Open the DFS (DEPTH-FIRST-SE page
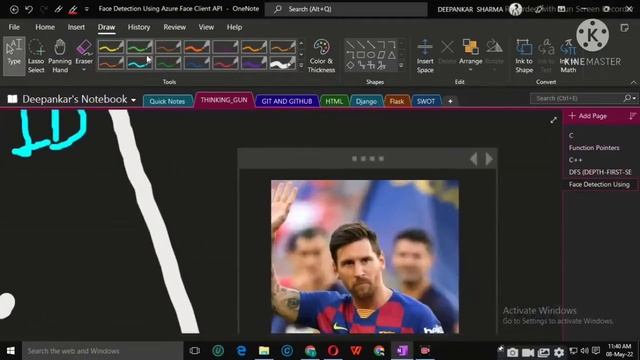This screenshot has height=360, width=640. (x=600, y=172)
